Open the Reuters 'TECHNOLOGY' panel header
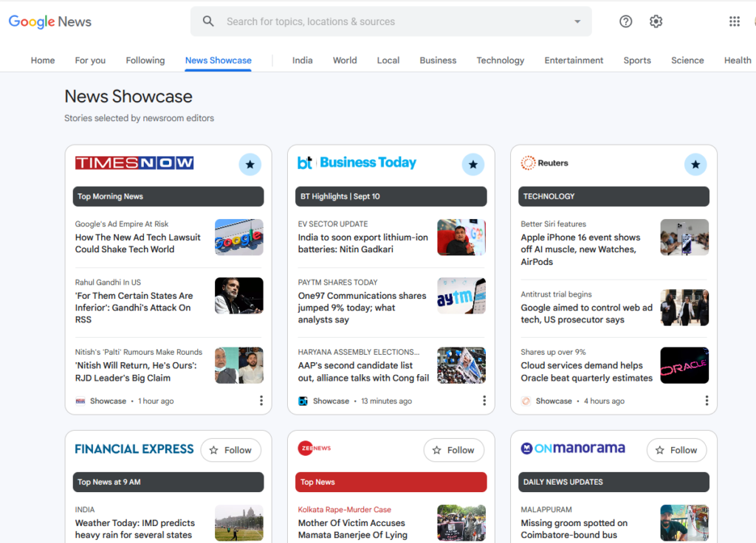 tap(614, 196)
